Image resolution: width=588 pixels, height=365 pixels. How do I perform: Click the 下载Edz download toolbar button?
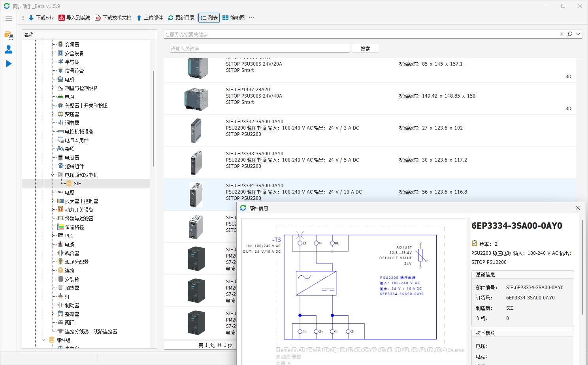click(x=41, y=18)
